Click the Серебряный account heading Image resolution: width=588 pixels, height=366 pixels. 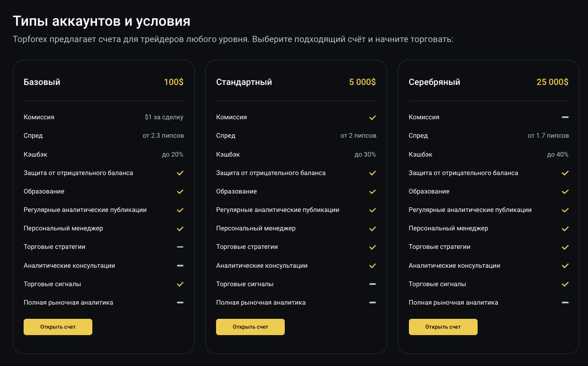(434, 82)
